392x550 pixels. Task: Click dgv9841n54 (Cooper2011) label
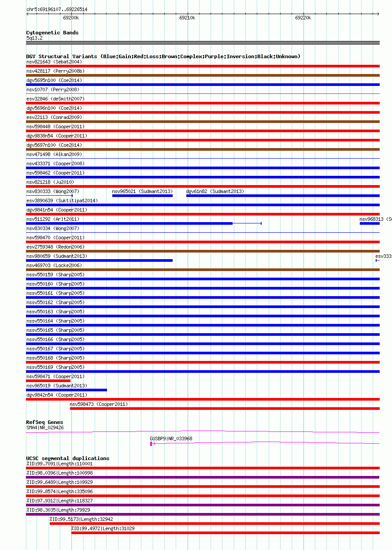pyautogui.click(x=57, y=210)
